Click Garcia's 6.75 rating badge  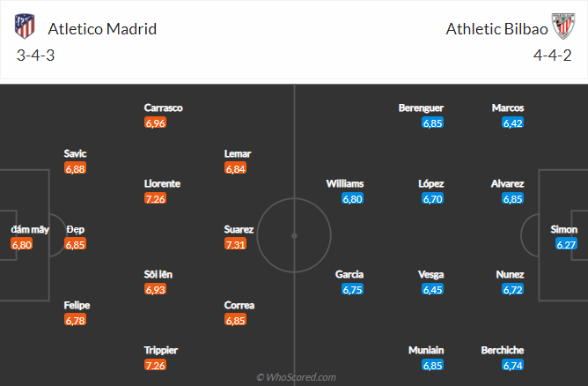tap(353, 289)
